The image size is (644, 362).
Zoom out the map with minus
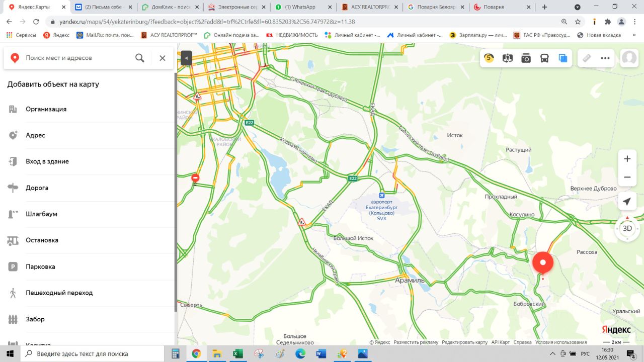tap(627, 177)
